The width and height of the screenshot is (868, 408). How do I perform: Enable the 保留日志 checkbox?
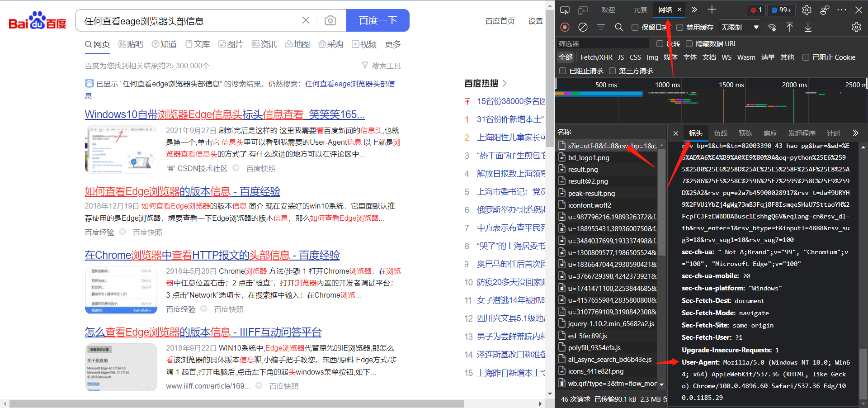(x=635, y=28)
